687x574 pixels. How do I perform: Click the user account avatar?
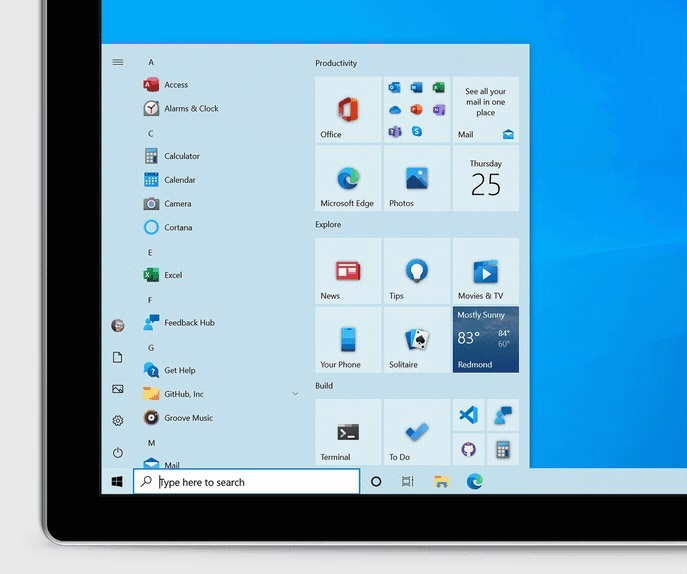117,326
